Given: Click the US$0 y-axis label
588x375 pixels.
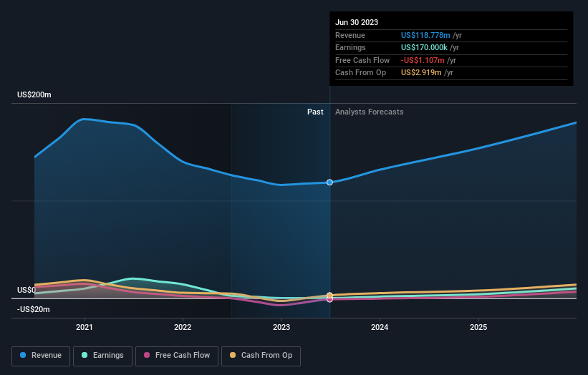Looking at the screenshot, I should (x=26, y=290).
